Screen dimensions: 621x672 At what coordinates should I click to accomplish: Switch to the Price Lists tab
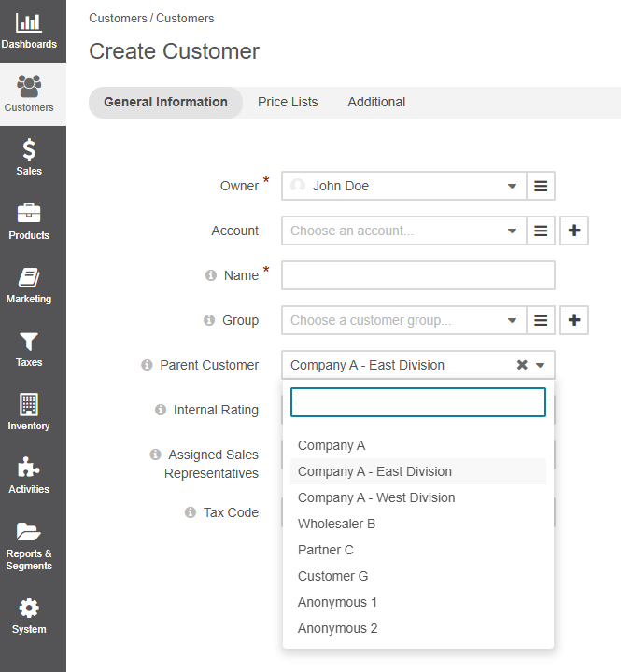(x=288, y=102)
